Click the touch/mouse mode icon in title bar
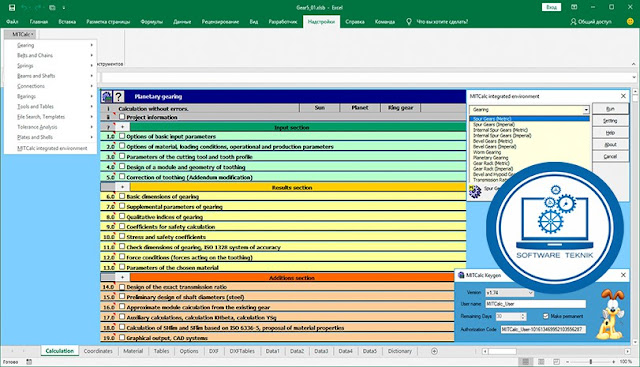Screen dimensions: 640x367 point(52,7)
